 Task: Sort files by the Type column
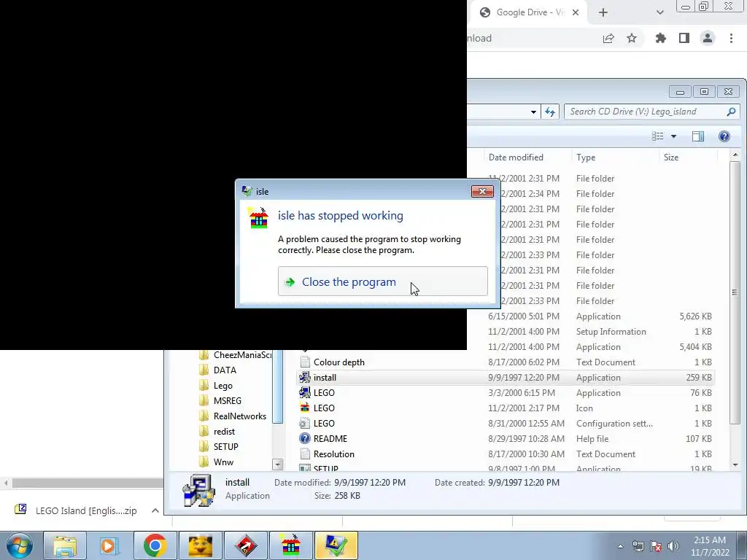tap(586, 157)
